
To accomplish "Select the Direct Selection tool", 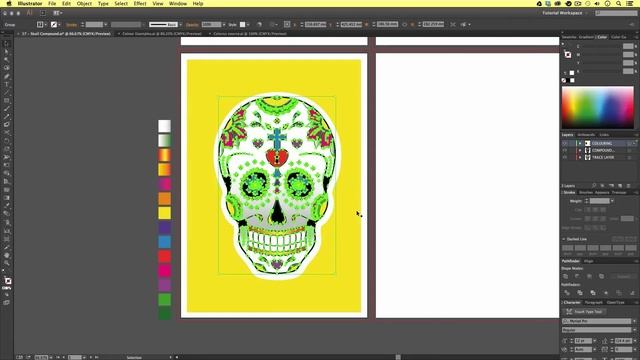I will coord(7,52).
